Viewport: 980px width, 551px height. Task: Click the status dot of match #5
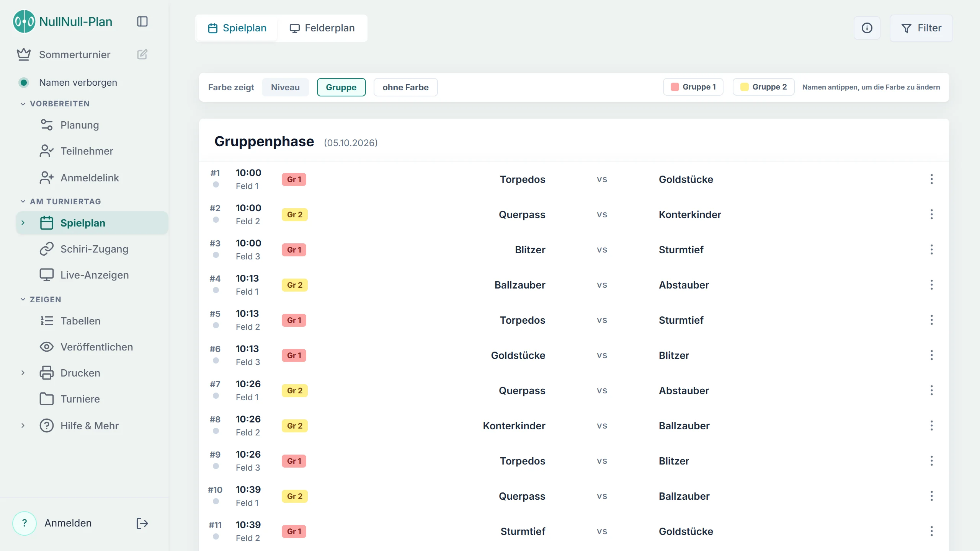pyautogui.click(x=216, y=325)
